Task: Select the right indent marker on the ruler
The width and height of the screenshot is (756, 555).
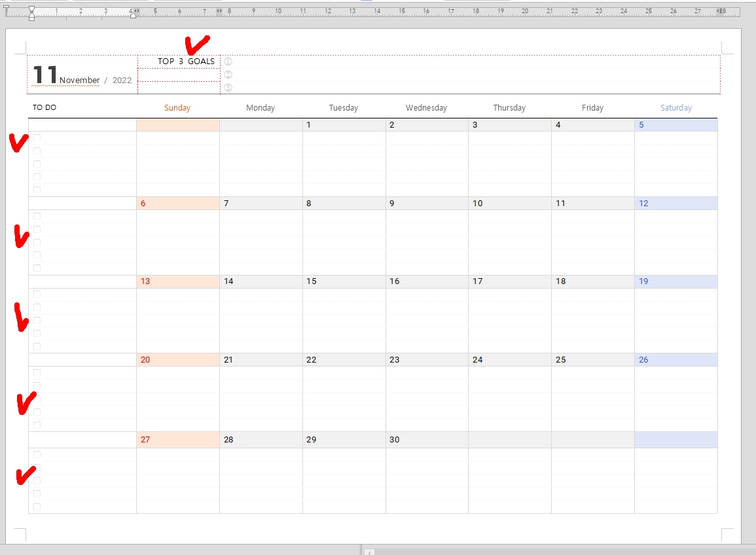Action: coord(133,15)
